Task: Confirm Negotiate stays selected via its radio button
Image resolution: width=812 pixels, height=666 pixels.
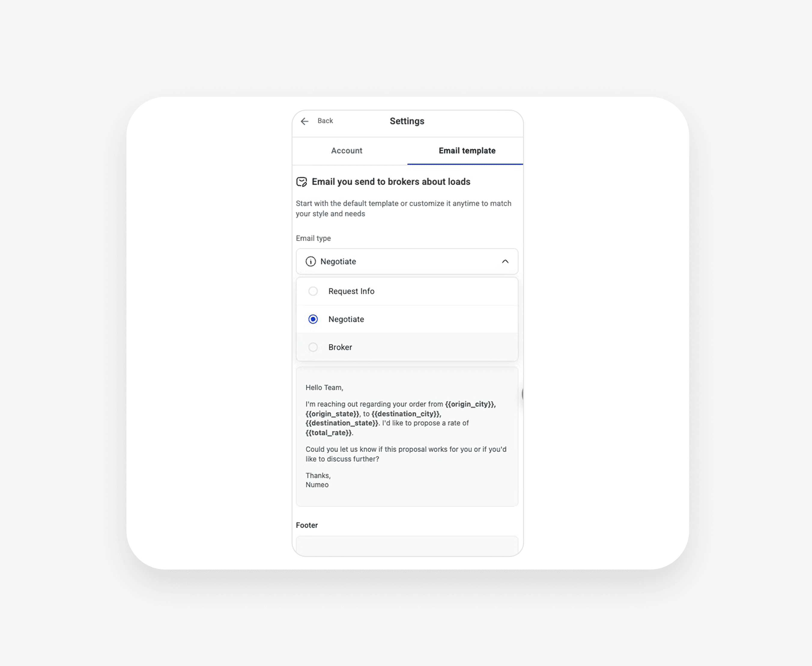Action: [313, 319]
